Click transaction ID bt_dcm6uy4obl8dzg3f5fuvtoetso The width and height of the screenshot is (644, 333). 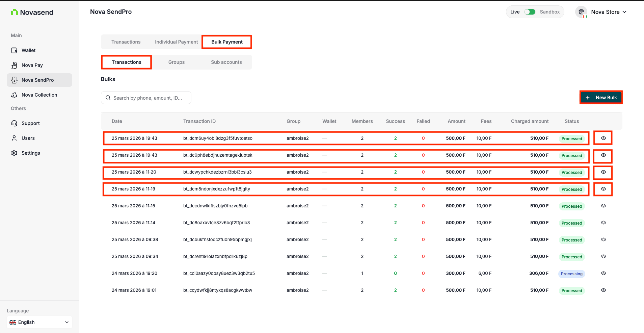218,138
